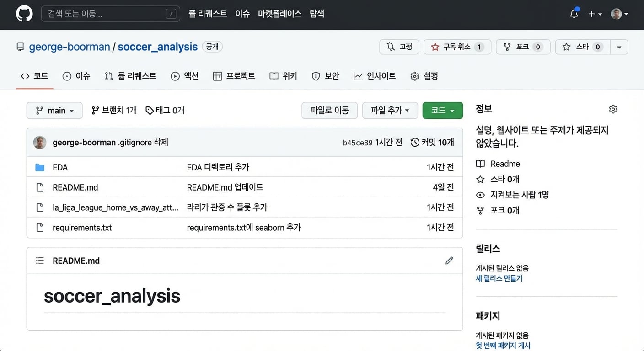The height and width of the screenshot is (351, 644).
Task: Open 라리가 관중 수 플롯 추가 commit
Action: [227, 207]
